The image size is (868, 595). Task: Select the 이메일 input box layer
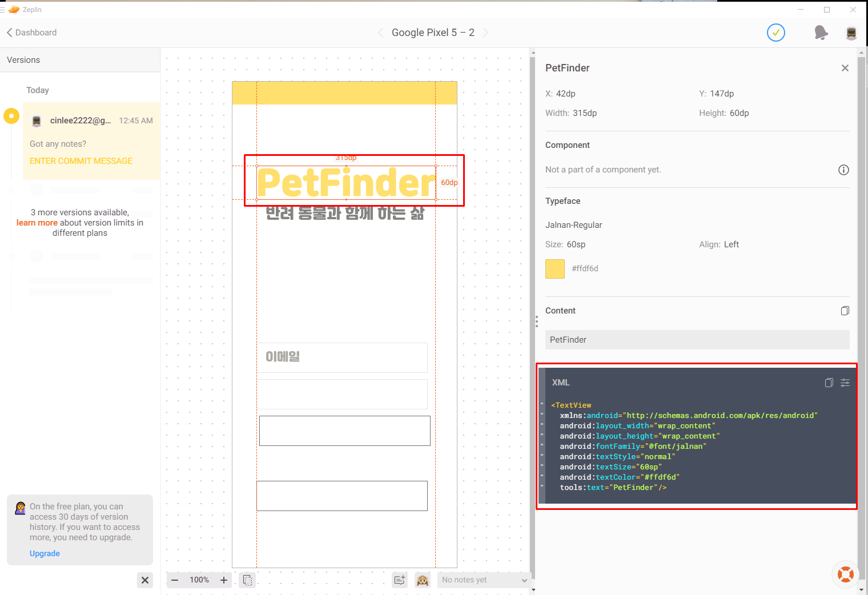342,357
